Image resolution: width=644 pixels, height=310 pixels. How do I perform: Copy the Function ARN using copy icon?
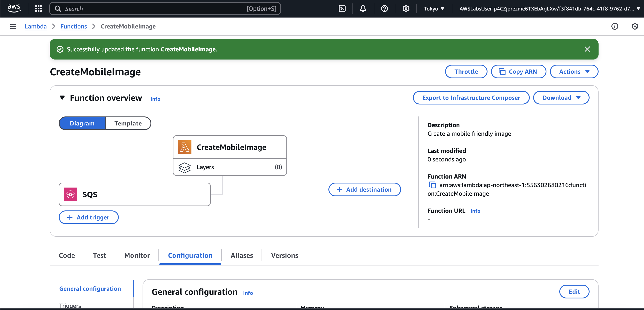pos(432,185)
